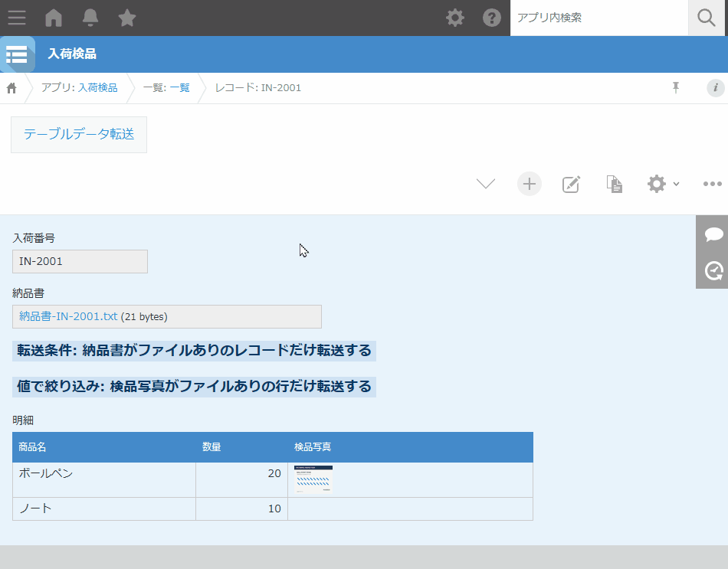Click the 商品名 column header
Image resolution: width=728 pixels, height=569 pixels.
tap(104, 447)
